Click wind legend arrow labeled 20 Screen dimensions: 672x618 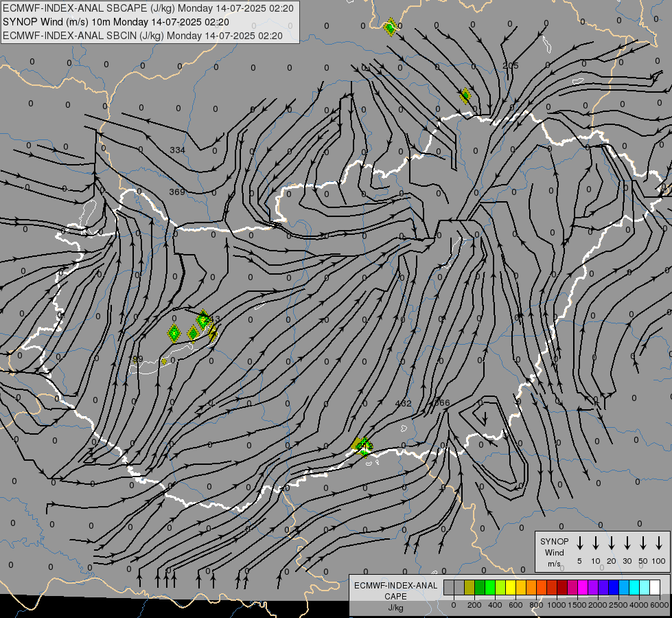611,543
